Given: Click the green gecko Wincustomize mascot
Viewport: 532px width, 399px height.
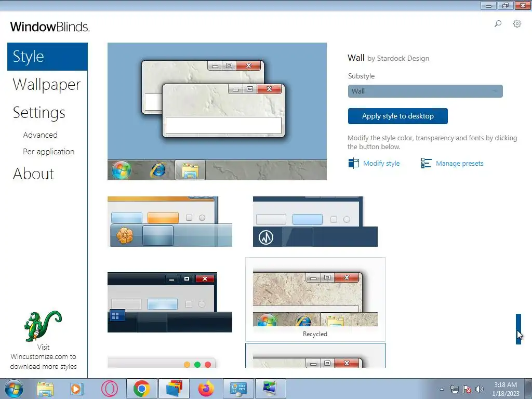Looking at the screenshot, I should point(43,326).
